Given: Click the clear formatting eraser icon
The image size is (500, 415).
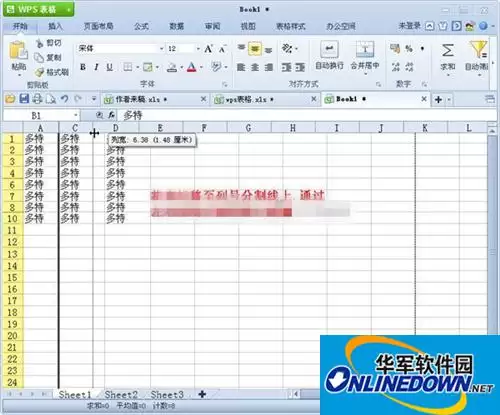Looking at the screenshot, I should (x=216, y=67).
